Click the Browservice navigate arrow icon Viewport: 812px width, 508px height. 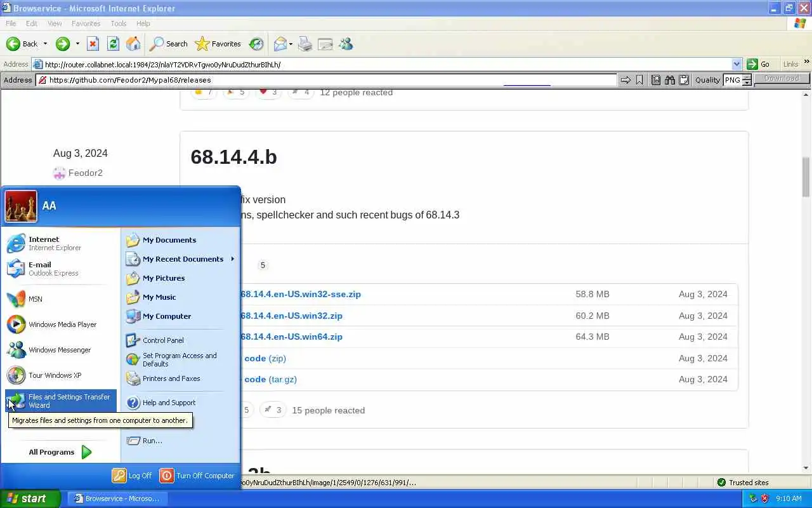pos(625,80)
